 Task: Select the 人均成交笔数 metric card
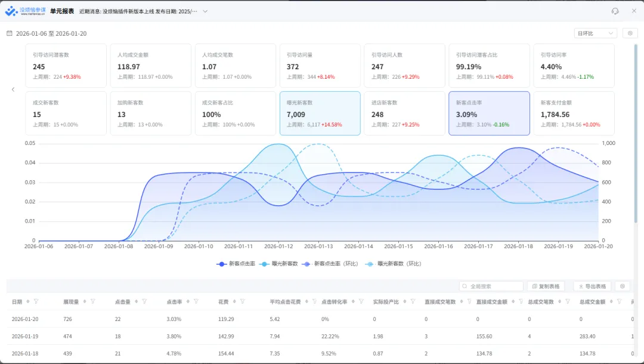236,66
